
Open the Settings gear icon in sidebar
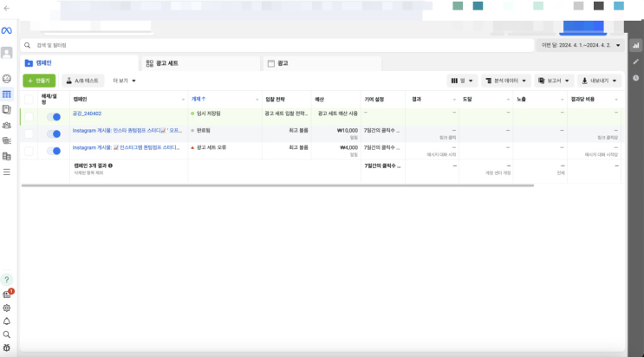point(7,308)
